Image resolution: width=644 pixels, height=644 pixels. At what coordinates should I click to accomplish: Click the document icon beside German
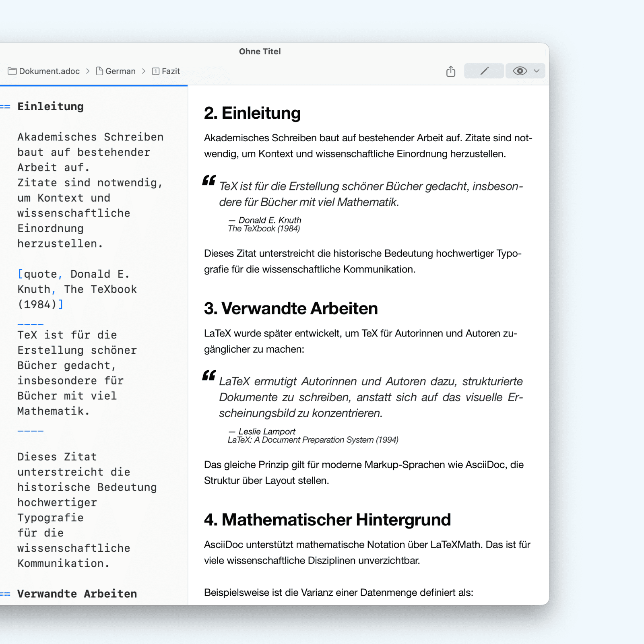[x=100, y=71]
